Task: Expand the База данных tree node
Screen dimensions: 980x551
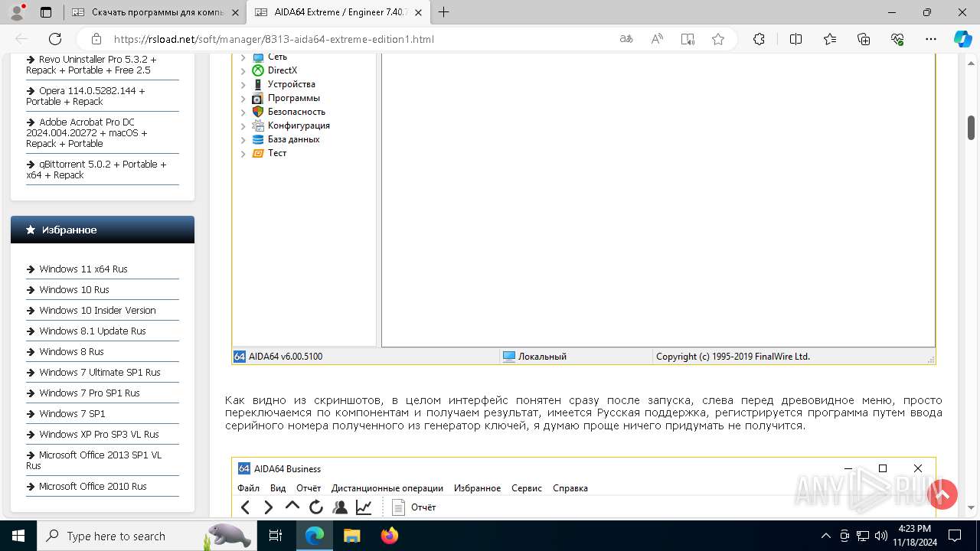Action: [x=243, y=140]
